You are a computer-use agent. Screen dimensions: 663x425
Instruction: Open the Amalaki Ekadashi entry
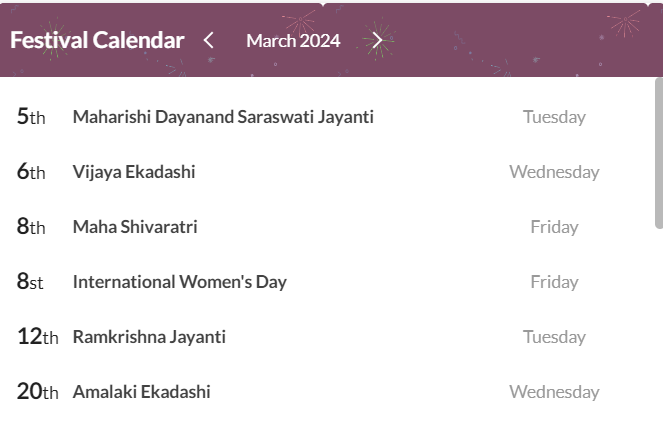point(141,392)
